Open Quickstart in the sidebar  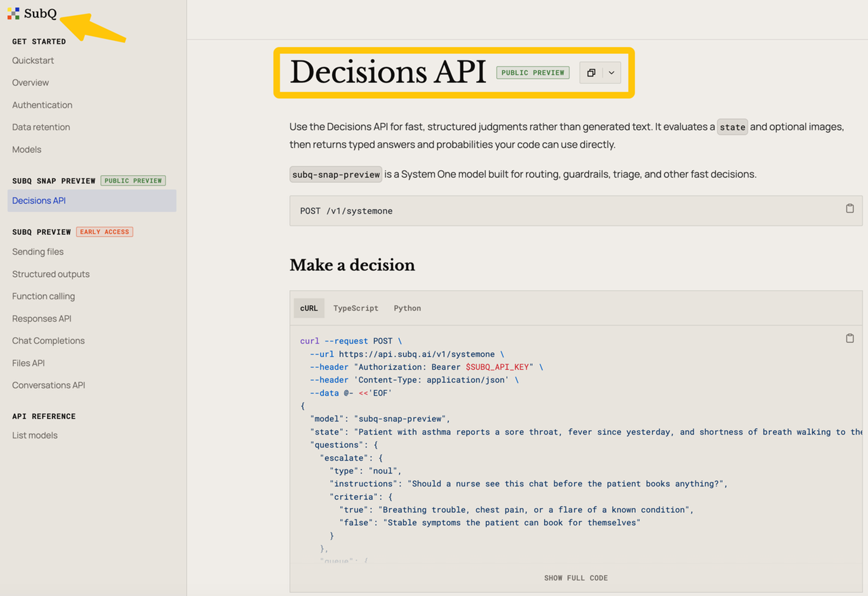tap(33, 60)
